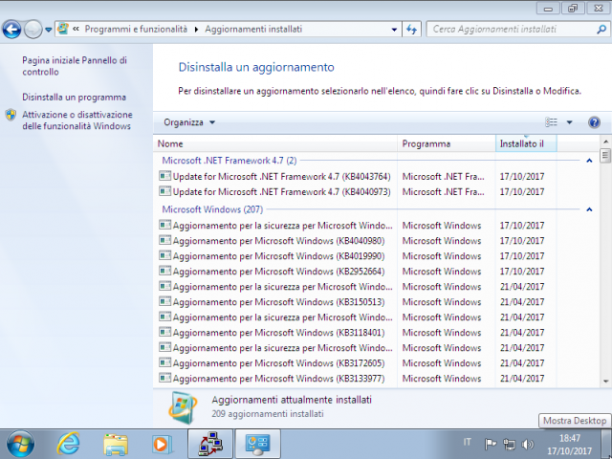Click the icon of update KB4043764
The image size is (612, 459).
point(165,176)
